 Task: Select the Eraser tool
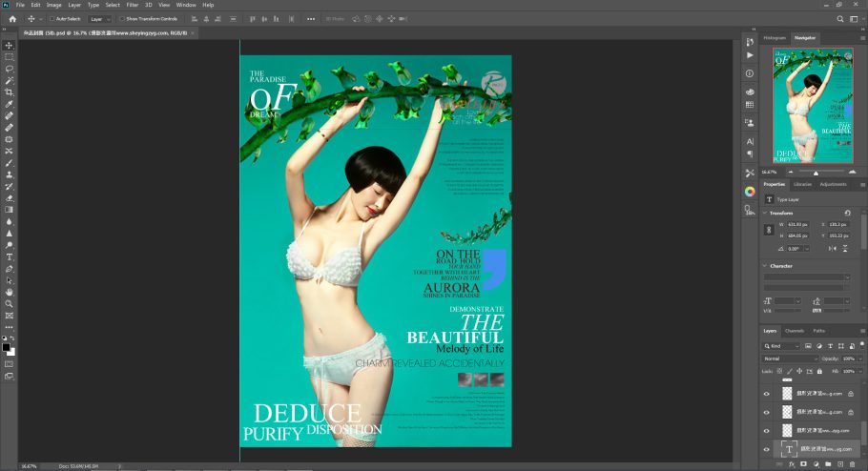click(x=9, y=198)
